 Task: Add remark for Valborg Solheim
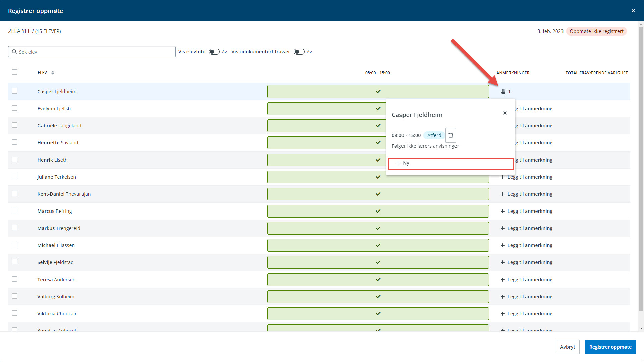527,297
